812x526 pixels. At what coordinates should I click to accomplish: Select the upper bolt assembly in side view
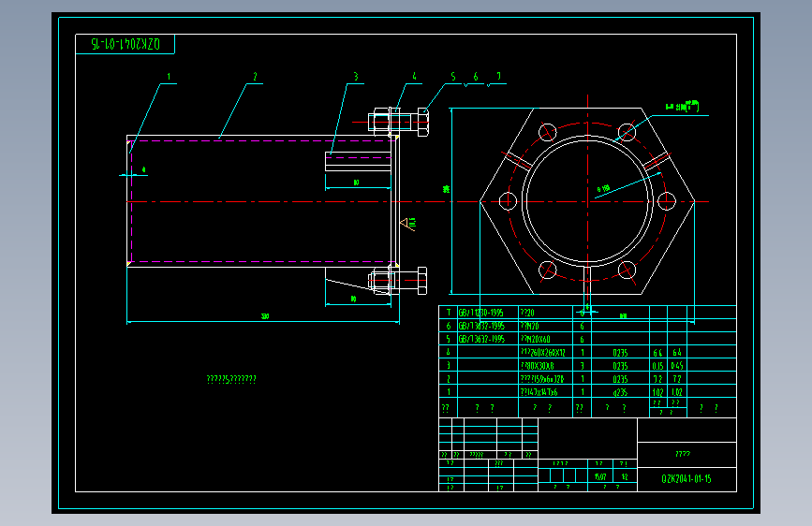click(398, 123)
